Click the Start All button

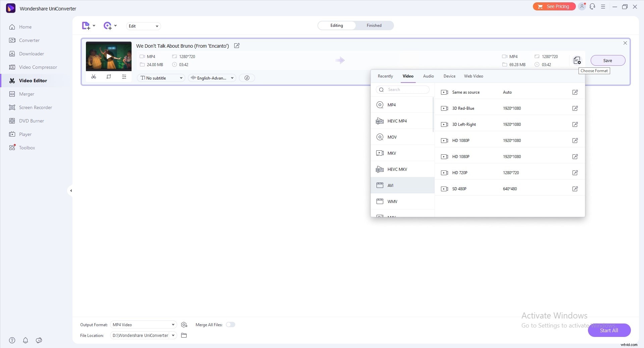(609, 330)
